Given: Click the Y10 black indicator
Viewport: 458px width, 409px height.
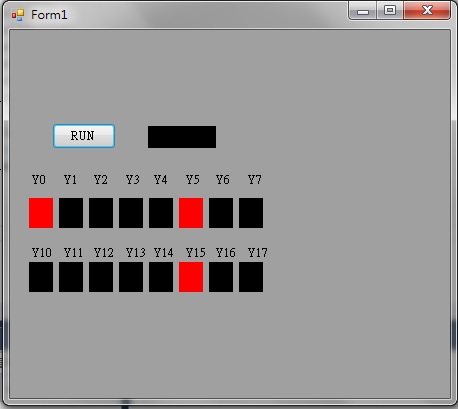Looking at the screenshot, I should 41,277.
